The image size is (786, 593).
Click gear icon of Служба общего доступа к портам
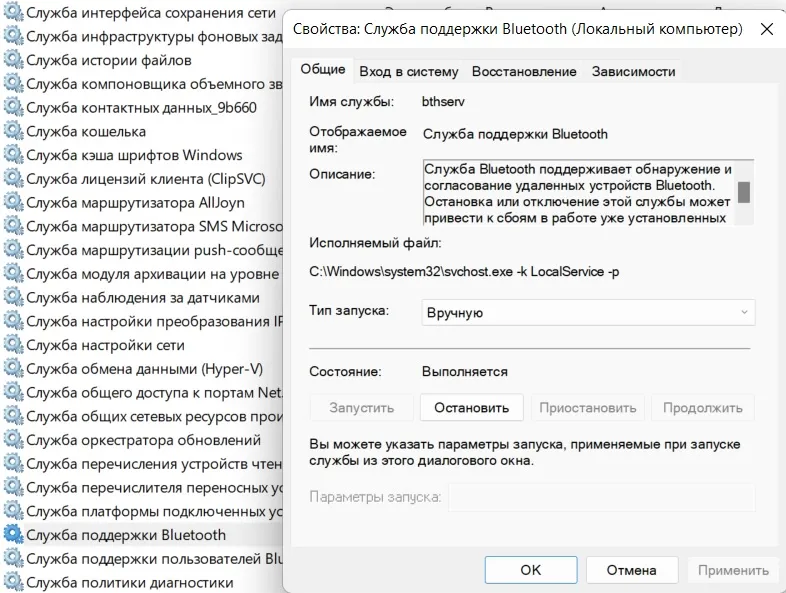tap(14, 392)
